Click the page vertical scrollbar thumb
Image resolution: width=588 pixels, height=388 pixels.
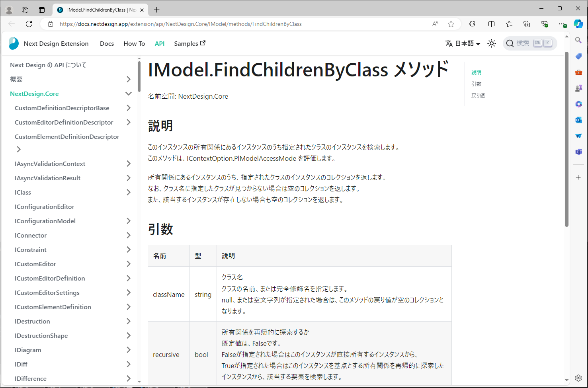567,139
